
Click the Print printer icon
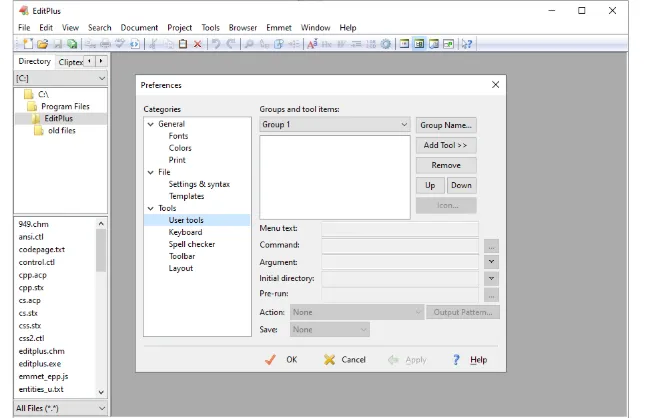coord(105,44)
